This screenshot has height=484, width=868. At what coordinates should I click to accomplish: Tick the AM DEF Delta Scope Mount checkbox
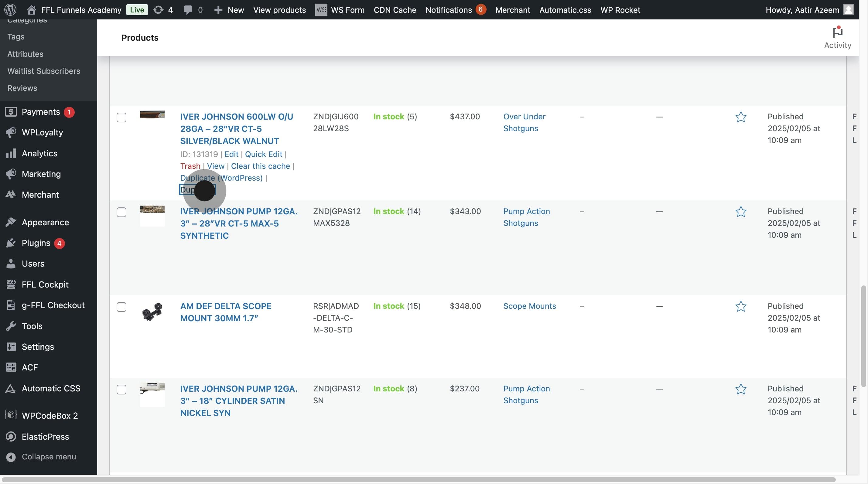click(121, 307)
